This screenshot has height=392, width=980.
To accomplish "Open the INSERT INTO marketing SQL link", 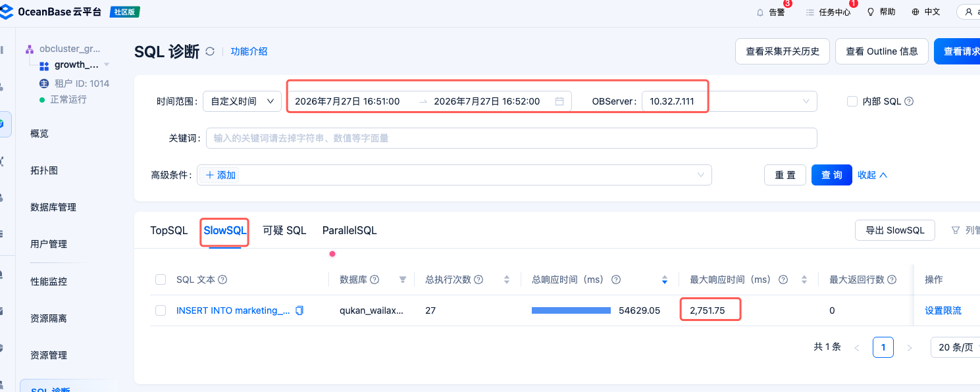I will [x=233, y=310].
